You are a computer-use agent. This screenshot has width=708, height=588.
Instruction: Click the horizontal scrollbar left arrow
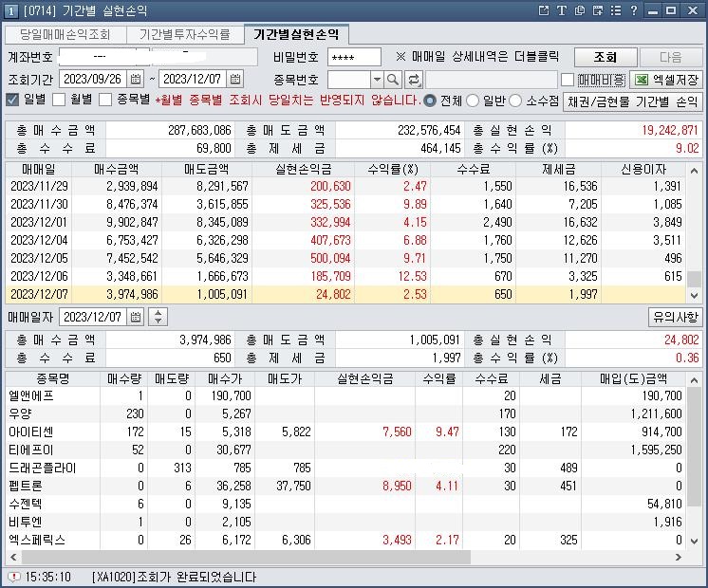click(13, 558)
